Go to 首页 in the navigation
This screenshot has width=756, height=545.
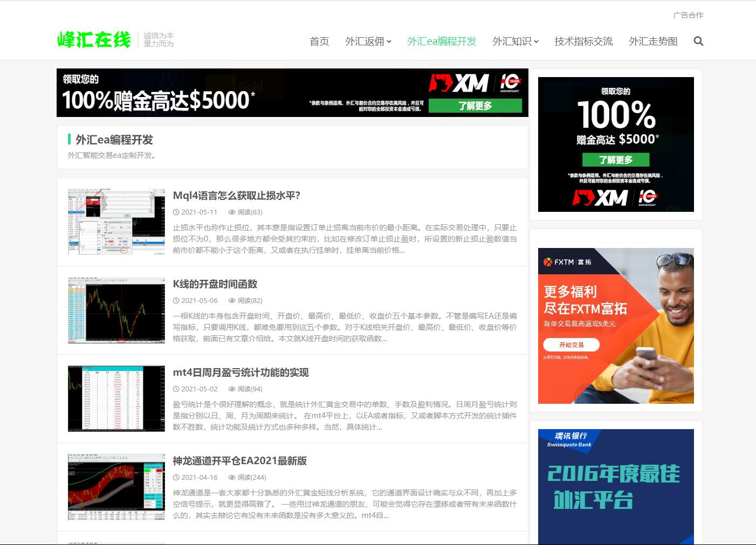click(x=319, y=42)
